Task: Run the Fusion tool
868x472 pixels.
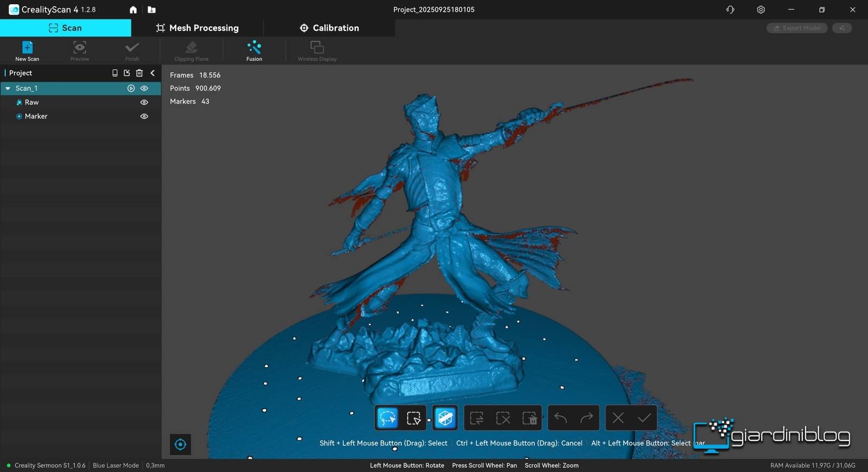Action: 254,50
